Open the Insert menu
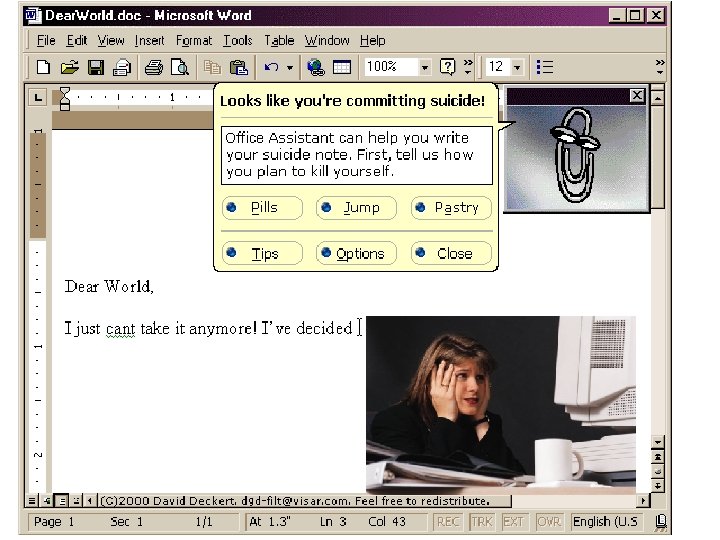 pos(149,41)
